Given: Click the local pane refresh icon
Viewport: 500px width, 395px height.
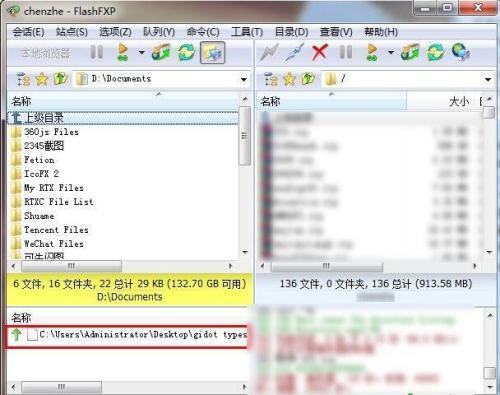Looking at the screenshot, I should (x=186, y=53).
